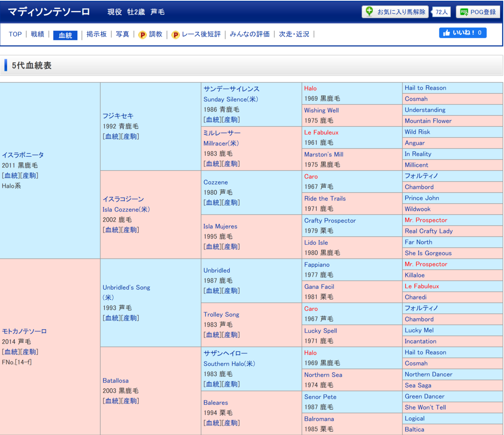The width and height of the screenshot is (504, 435).
Task: Click [産駒] under フジキセキ
Action: [x=129, y=136]
